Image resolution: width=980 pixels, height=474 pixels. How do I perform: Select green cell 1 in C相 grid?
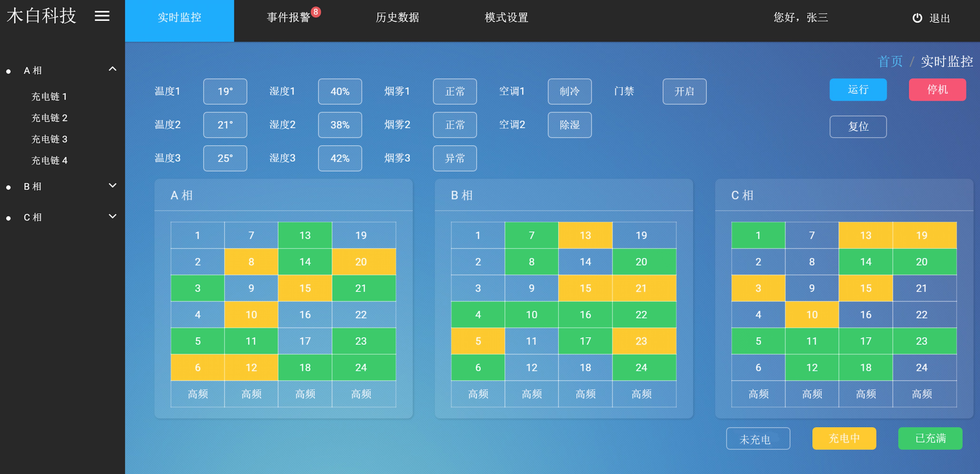tap(758, 235)
